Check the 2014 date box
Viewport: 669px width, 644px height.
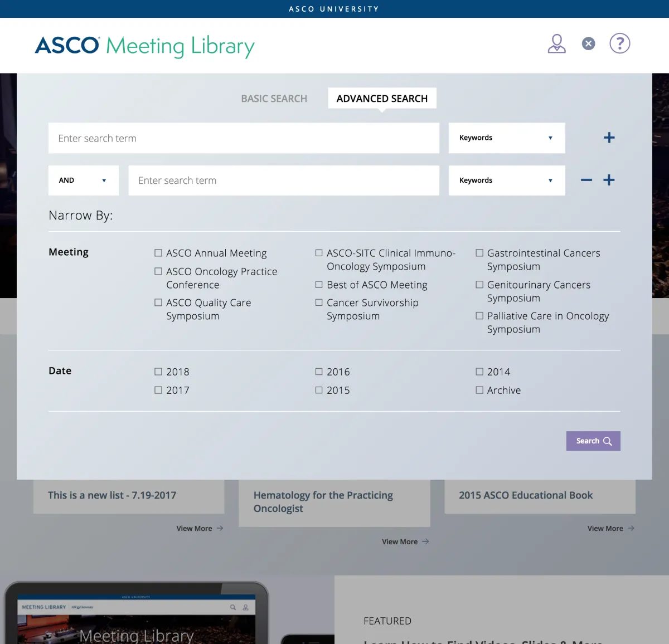pyautogui.click(x=479, y=372)
